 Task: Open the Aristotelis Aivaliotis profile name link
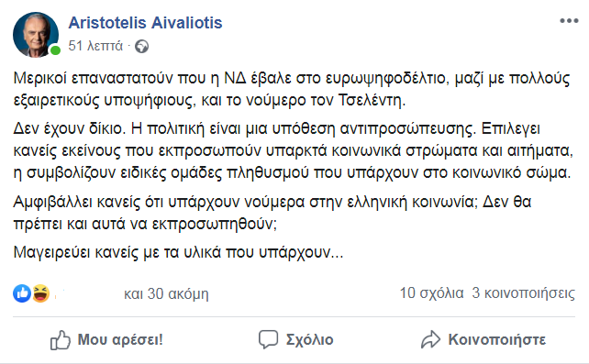pos(145,23)
